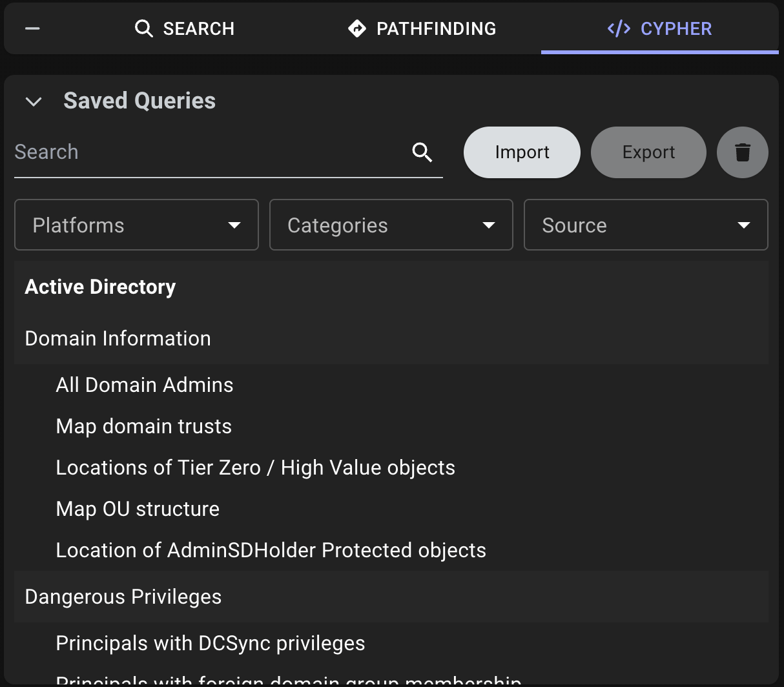Switch to the Search tab
The image size is (784, 687).
[x=185, y=29]
